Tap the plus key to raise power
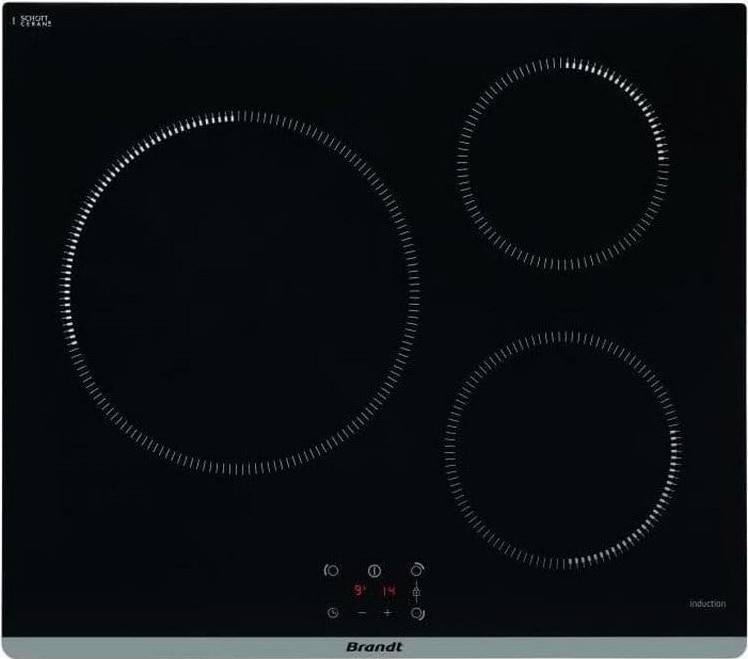This screenshot has width=748, height=659. click(387, 612)
